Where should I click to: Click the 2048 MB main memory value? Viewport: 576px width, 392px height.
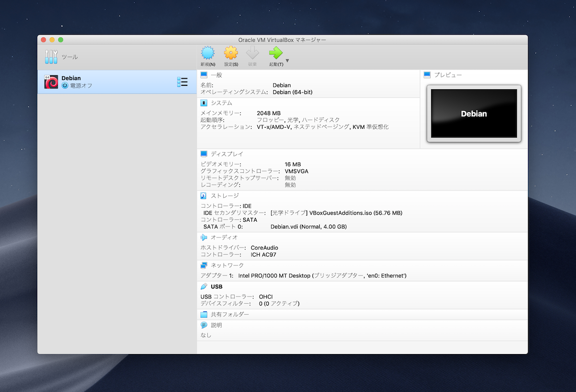pyautogui.click(x=268, y=113)
